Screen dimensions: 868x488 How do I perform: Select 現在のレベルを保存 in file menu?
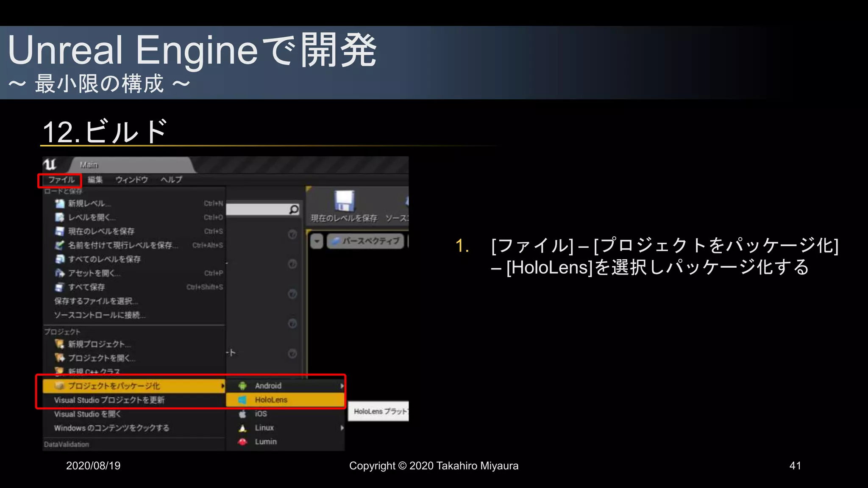[134, 231]
